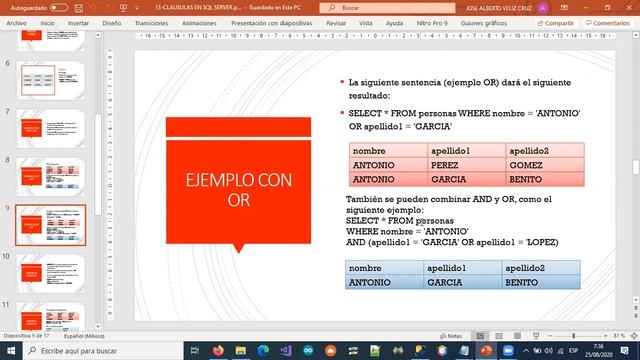This screenshot has height=360, width=640.
Task: Start slideshow from status bar icon
Action: pyautogui.click(x=536, y=336)
